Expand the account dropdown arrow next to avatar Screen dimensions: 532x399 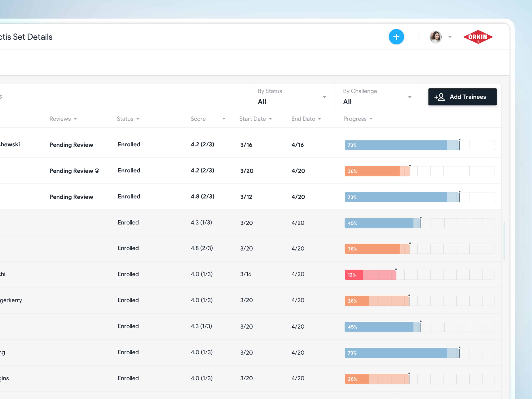pos(450,37)
